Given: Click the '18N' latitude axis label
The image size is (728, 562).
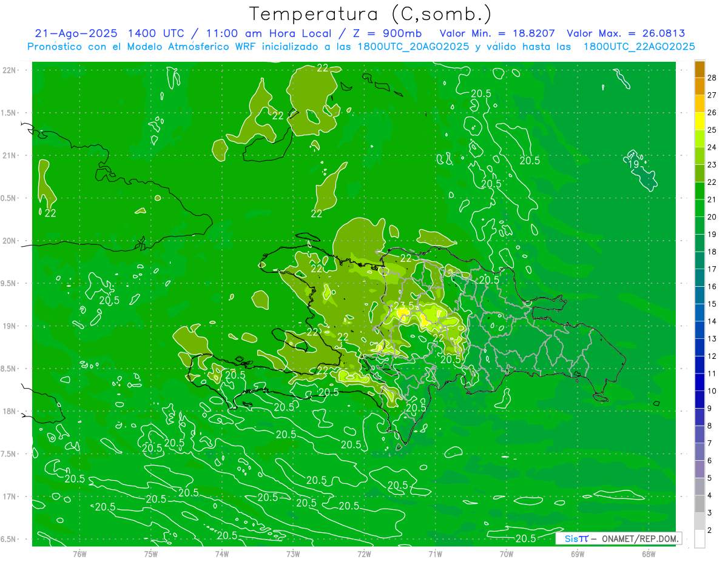Looking at the screenshot, I should pos(9,411).
